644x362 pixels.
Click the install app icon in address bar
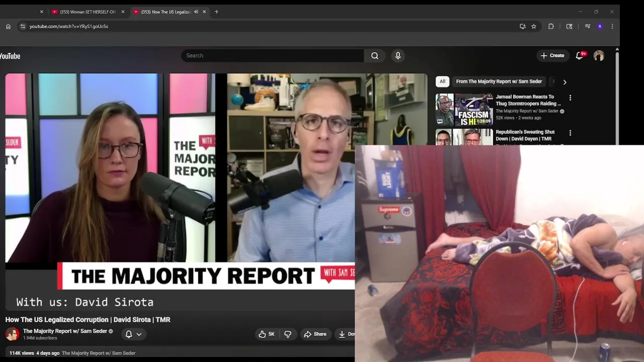click(x=523, y=26)
